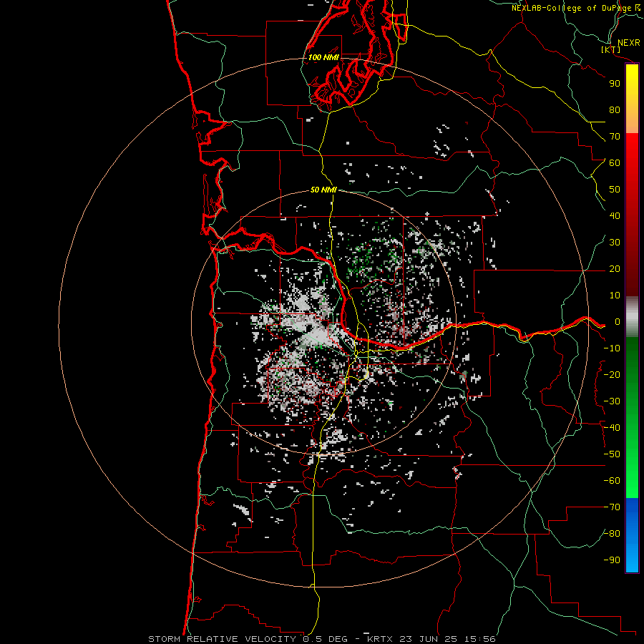Click the bright red segment of color bar
The image size is (644, 644).
pos(632,156)
